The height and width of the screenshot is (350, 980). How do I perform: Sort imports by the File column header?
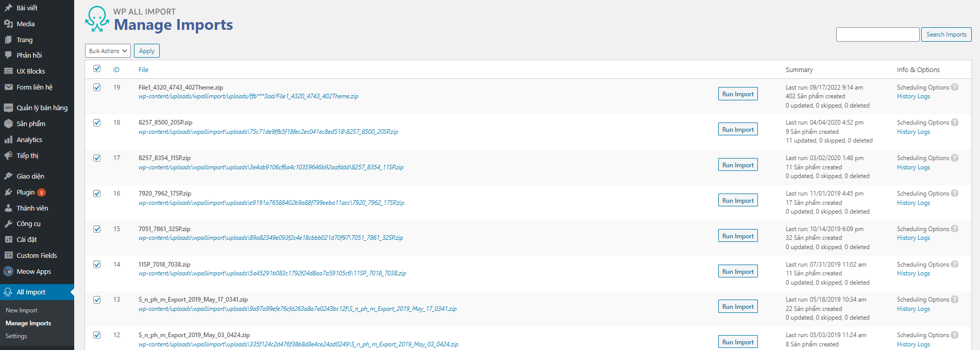(143, 70)
